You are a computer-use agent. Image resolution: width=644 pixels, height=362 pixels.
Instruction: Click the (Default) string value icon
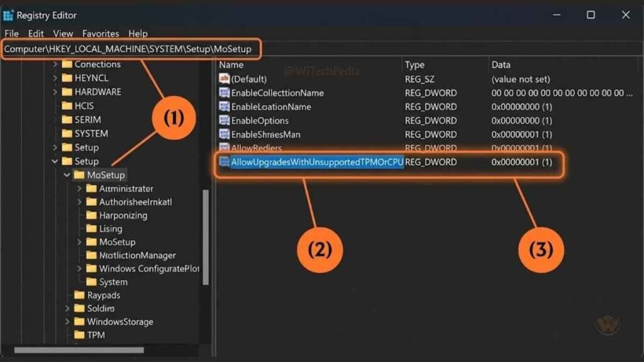225,79
